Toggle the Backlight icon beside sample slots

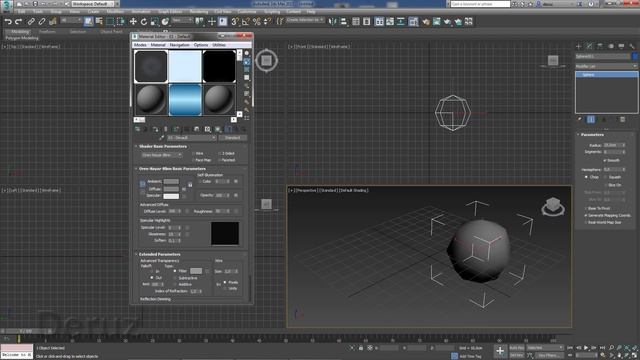[247, 62]
